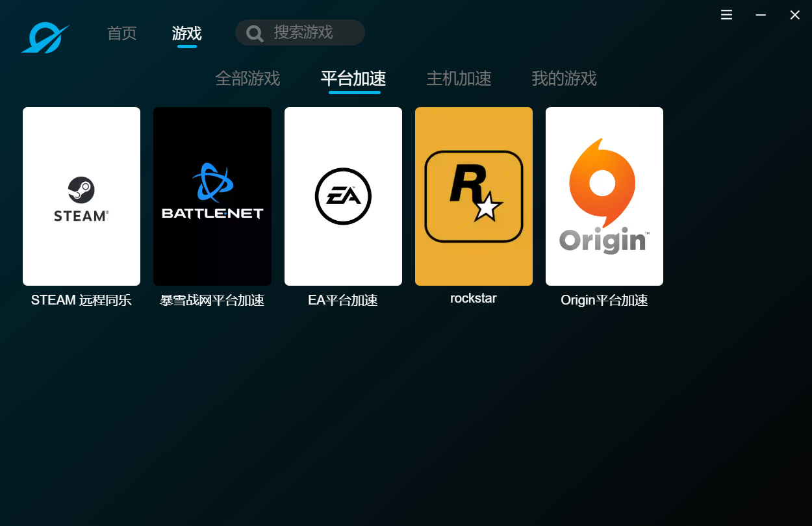Click the 'Origin平台加速' label
The width and height of the screenshot is (812, 526).
click(604, 301)
